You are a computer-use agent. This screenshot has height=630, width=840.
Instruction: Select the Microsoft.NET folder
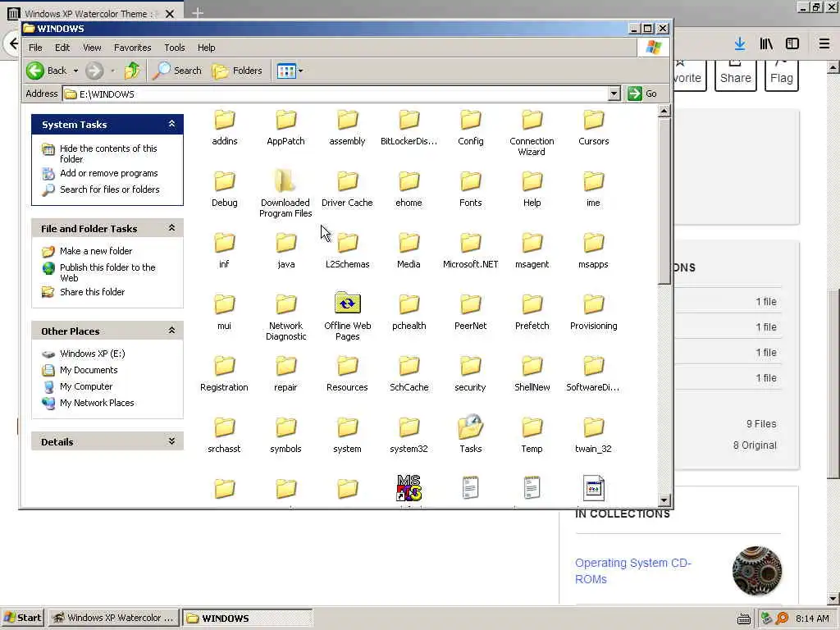click(x=470, y=251)
